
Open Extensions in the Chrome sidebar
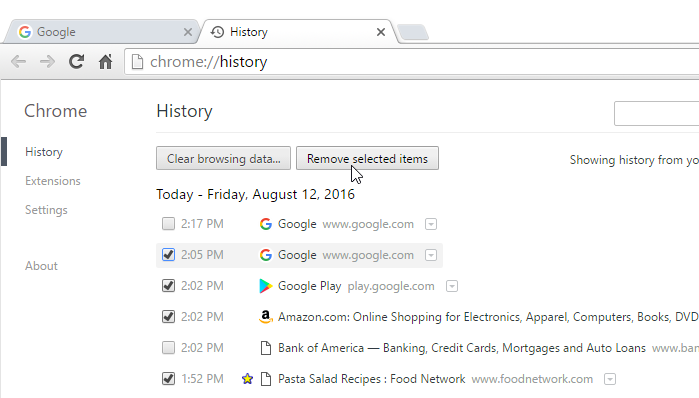coord(53,181)
